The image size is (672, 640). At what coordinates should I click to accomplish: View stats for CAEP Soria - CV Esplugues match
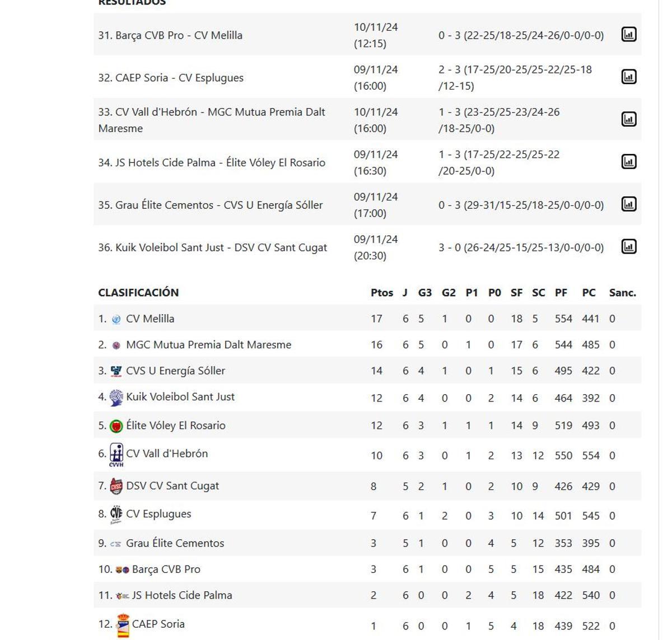(629, 77)
